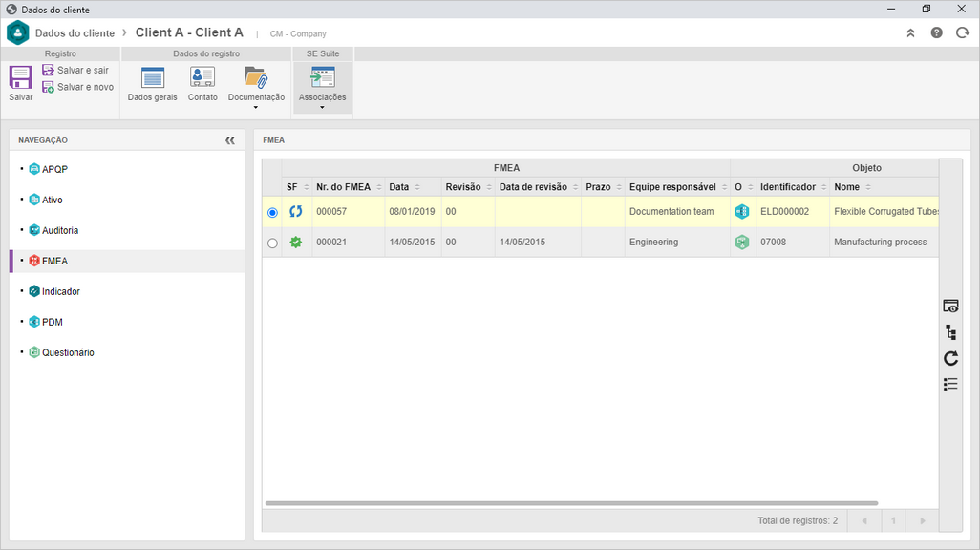Click the Salvar e sair icon
980x550 pixels.
48,70
